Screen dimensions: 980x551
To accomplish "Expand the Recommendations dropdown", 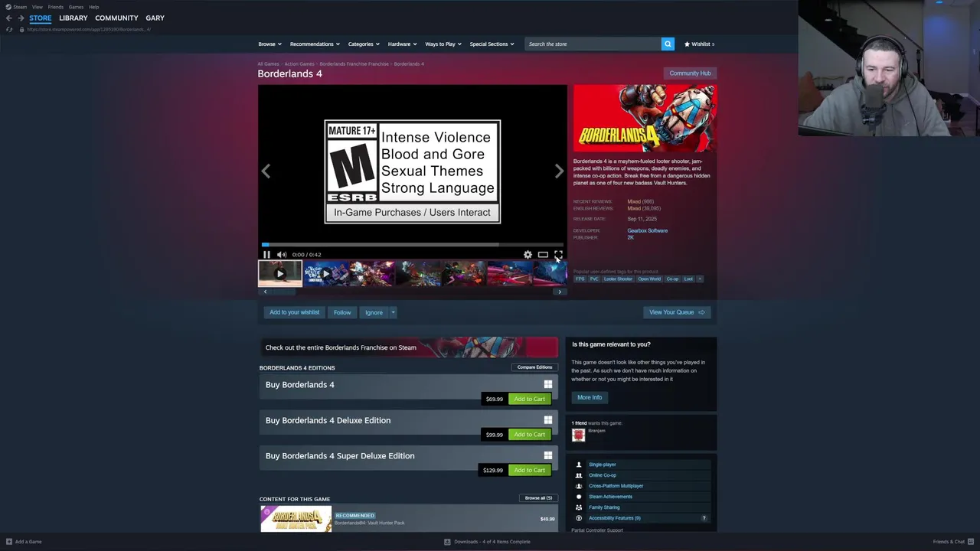I will pyautogui.click(x=315, y=44).
